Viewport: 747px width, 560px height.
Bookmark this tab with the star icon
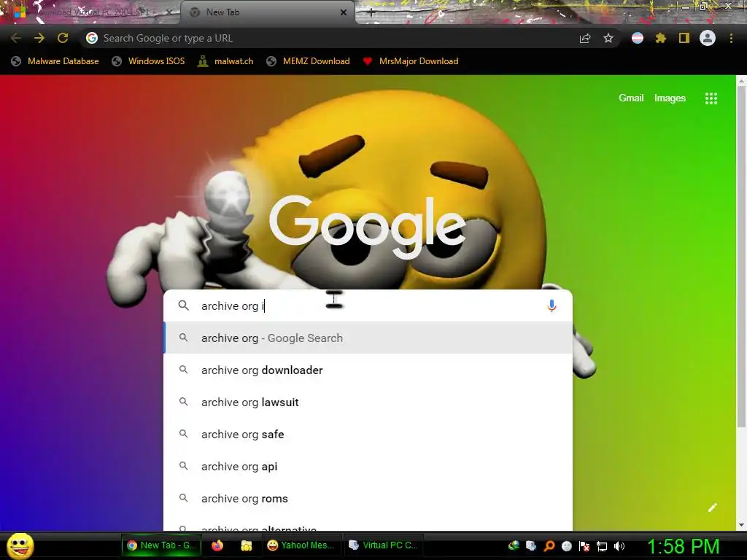coord(608,38)
